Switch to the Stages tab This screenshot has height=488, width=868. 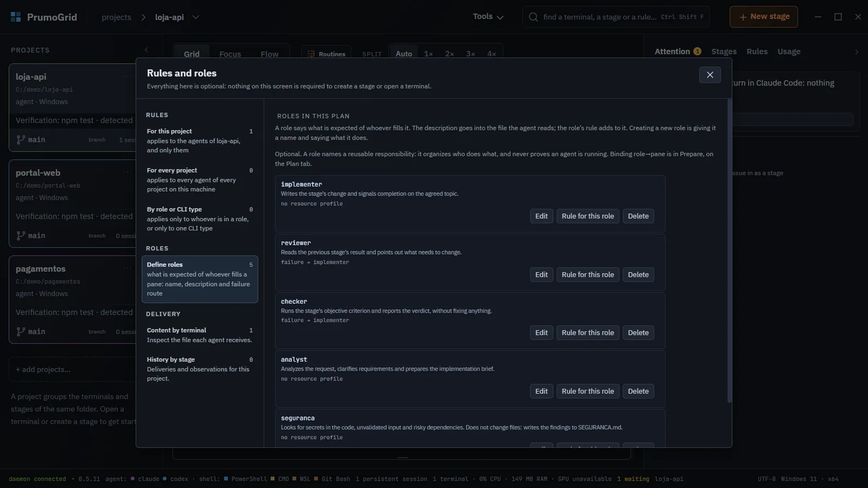tap(724, 52)
